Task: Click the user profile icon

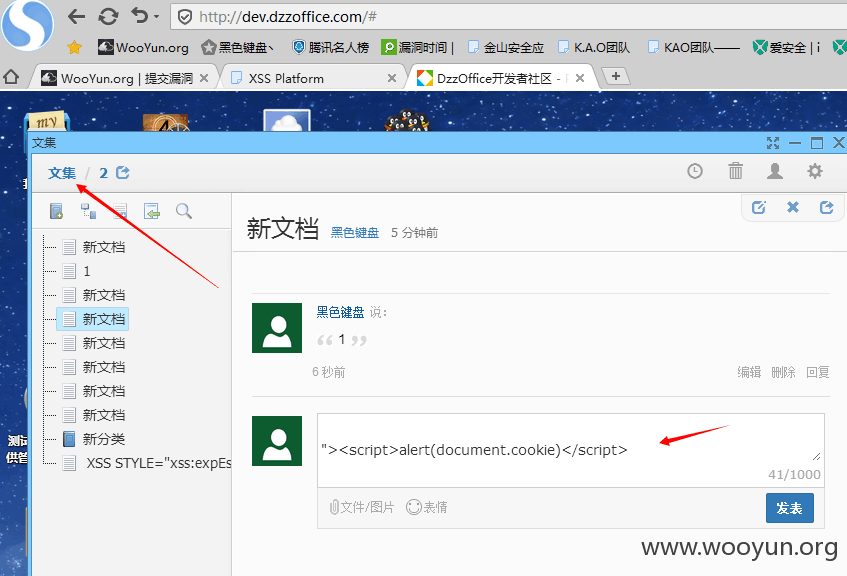Action: pos(775,171)
